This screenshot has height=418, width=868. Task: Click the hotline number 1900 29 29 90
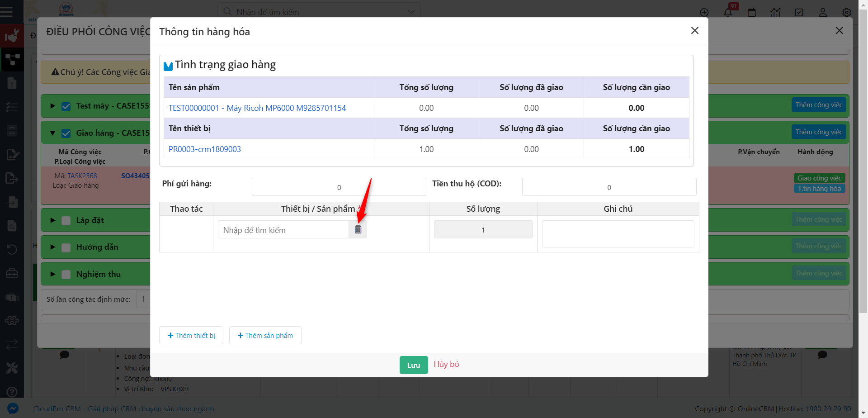pyautogui.click(x=828, y=408)
